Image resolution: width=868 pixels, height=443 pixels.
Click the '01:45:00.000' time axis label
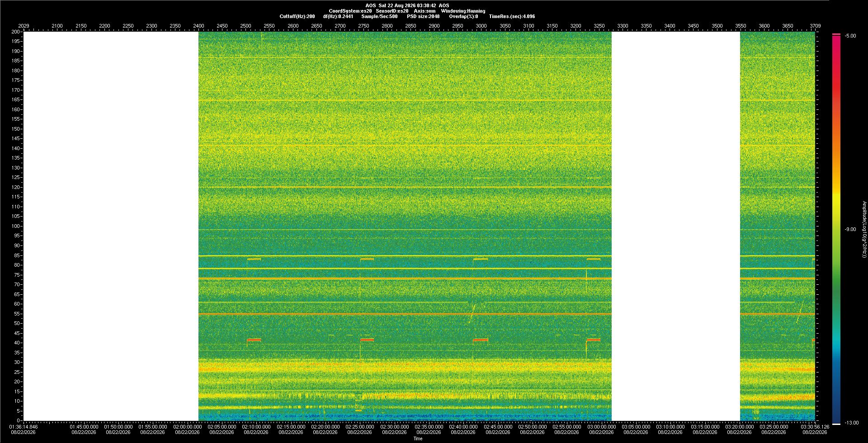click(x=84, y=426)
